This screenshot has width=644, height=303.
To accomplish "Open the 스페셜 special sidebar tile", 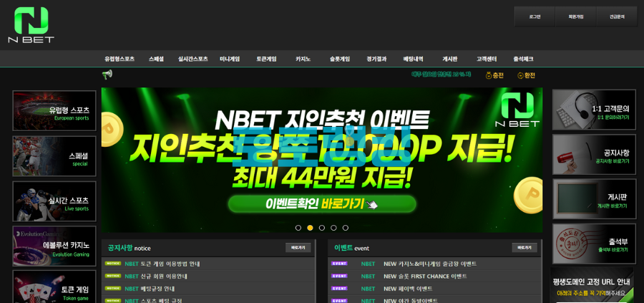I will point(54,156).
